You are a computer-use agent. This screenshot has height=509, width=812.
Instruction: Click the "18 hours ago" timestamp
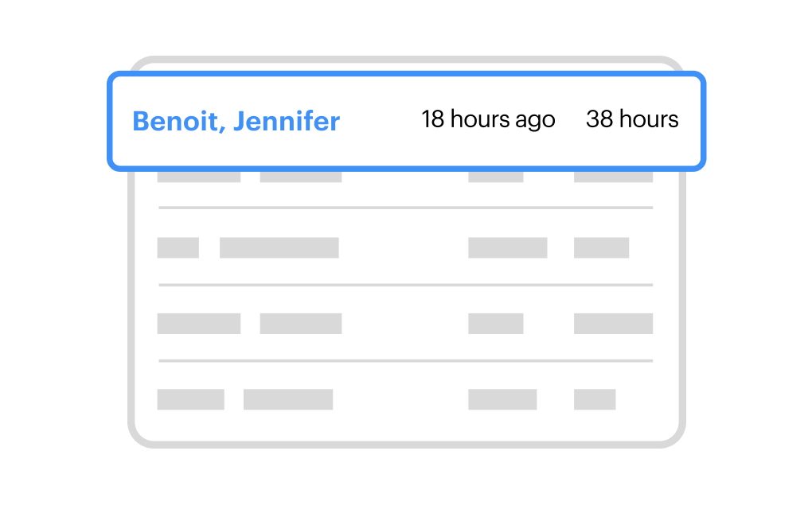tap(488, 119)
